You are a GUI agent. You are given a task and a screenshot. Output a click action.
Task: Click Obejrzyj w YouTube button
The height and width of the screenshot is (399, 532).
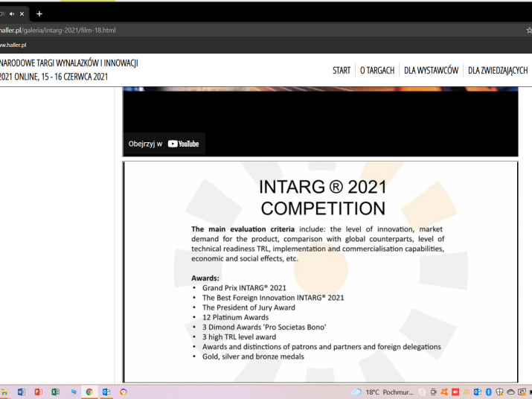tap(164, 144)
